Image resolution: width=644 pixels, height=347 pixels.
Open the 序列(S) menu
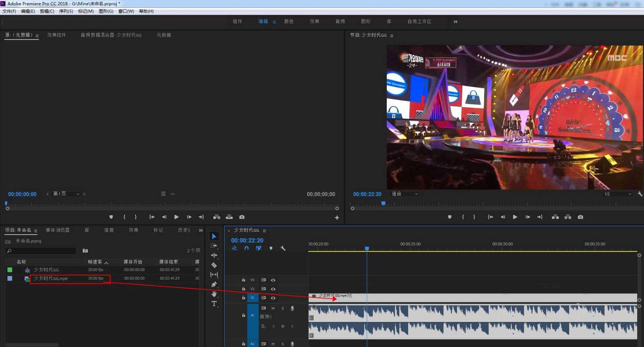click(x=66, y=11)
